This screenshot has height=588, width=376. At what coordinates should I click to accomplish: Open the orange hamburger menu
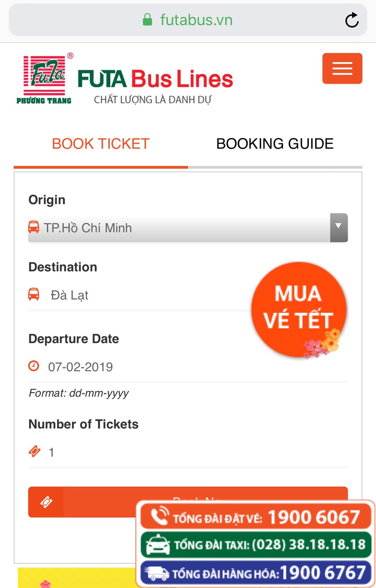pos(342,69)
